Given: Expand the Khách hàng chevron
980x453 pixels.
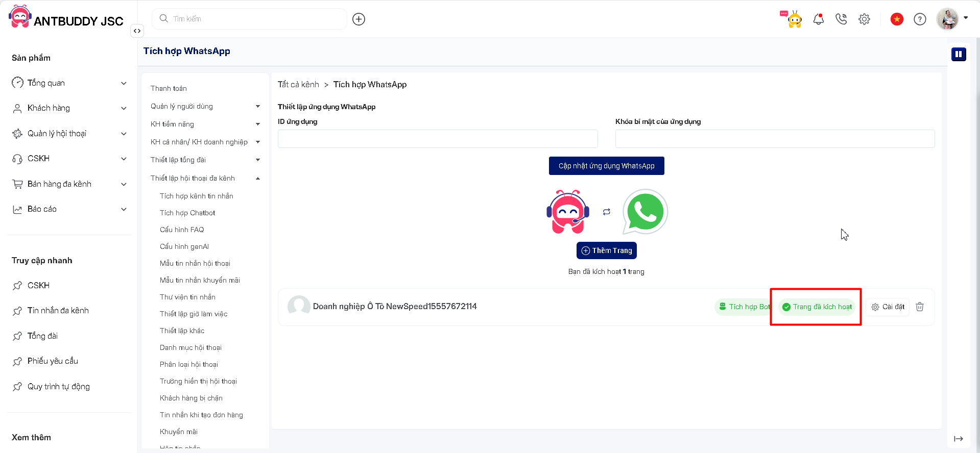Looking at the screenshot, I should (124, 108).
